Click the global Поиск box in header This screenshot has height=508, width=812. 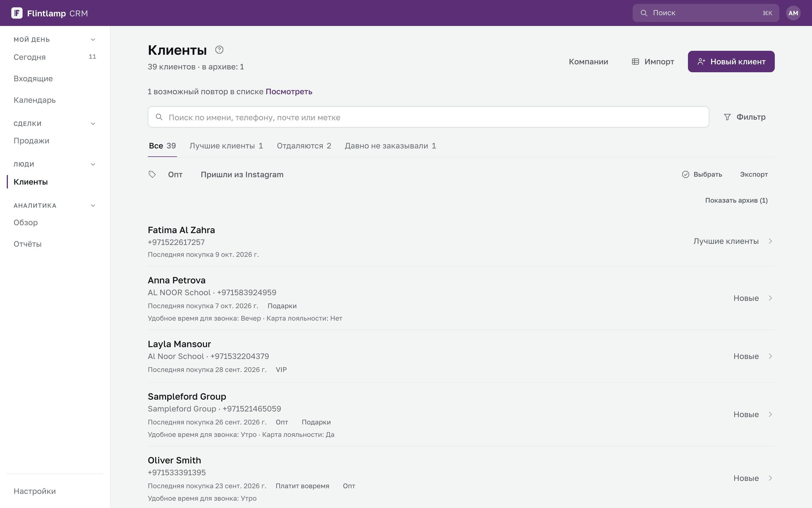point(706,13)
